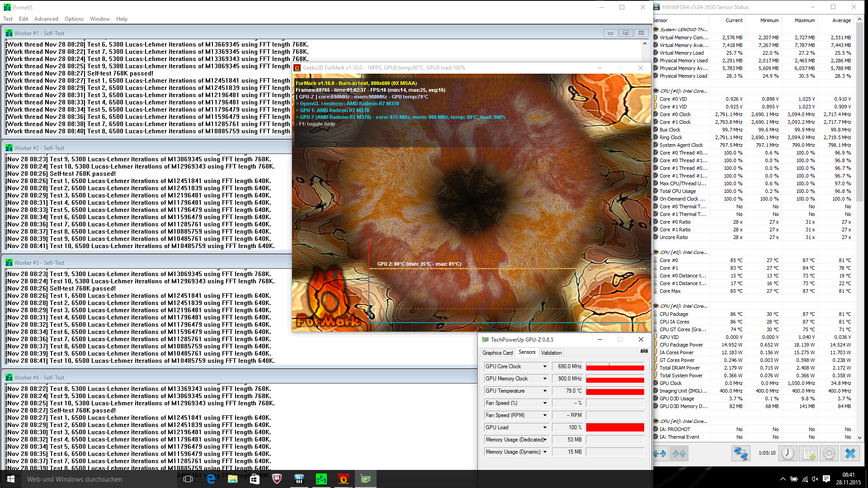Open the FurMark taskbar icon
Image resolution: width=868 pixels, height=488 pixels.
344,479
